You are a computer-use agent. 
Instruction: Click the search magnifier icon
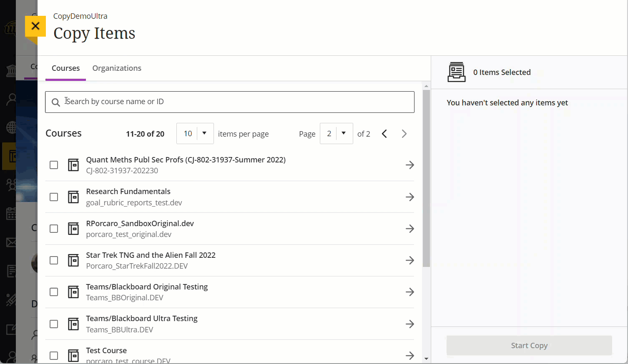tap(56, 102)
